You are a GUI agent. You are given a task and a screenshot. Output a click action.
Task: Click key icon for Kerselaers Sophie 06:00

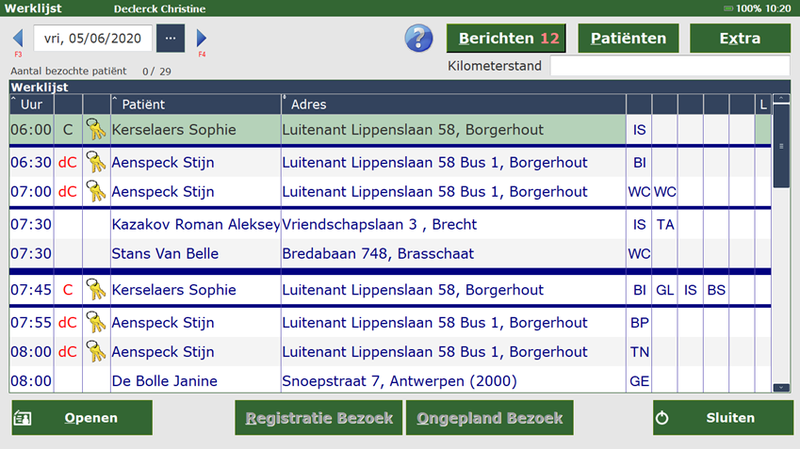[x=96, y=129]
